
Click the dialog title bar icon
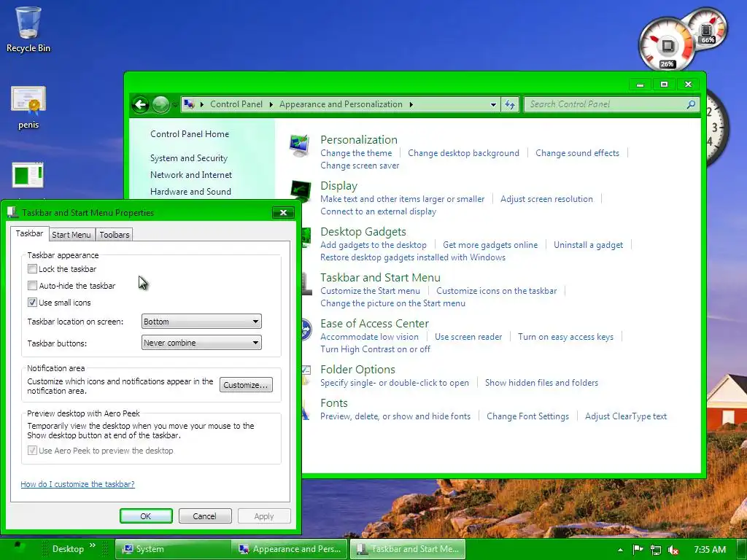coord(12,212)
